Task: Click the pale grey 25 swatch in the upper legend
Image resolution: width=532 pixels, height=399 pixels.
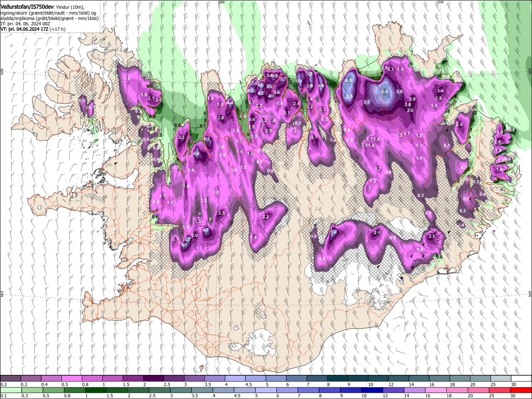Action: [501, 379]
